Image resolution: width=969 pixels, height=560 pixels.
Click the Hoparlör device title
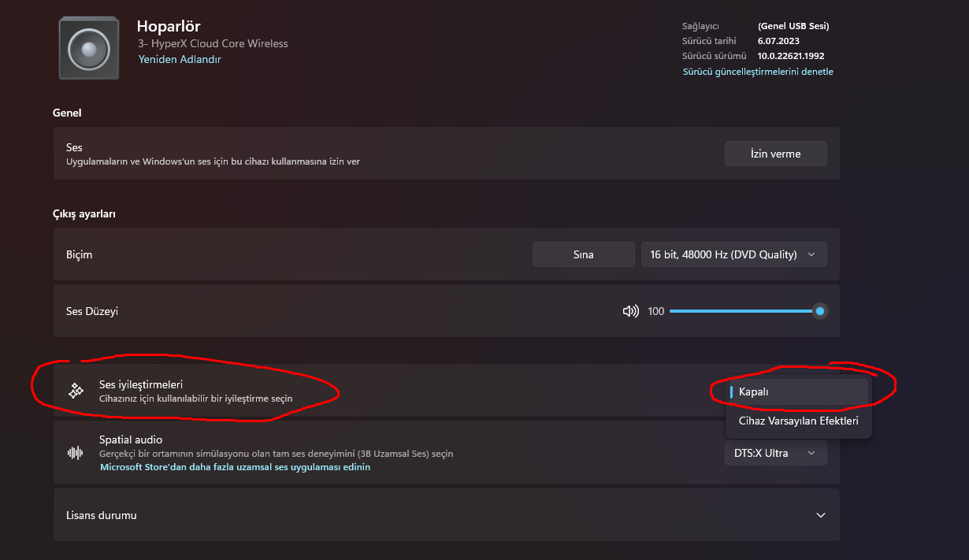[169, 27]
